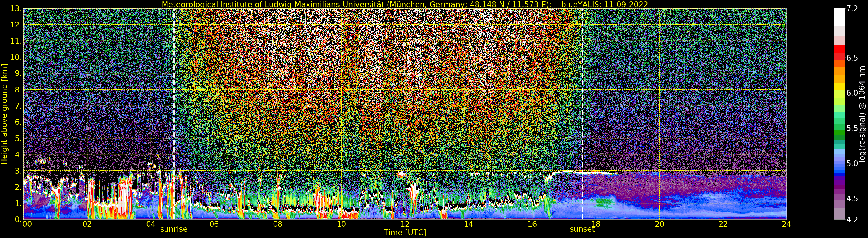Click height axis tick '10.' on the height axis
Viewport: 868px width, 238px height.
pyautogui.click(x=16, y=57)
